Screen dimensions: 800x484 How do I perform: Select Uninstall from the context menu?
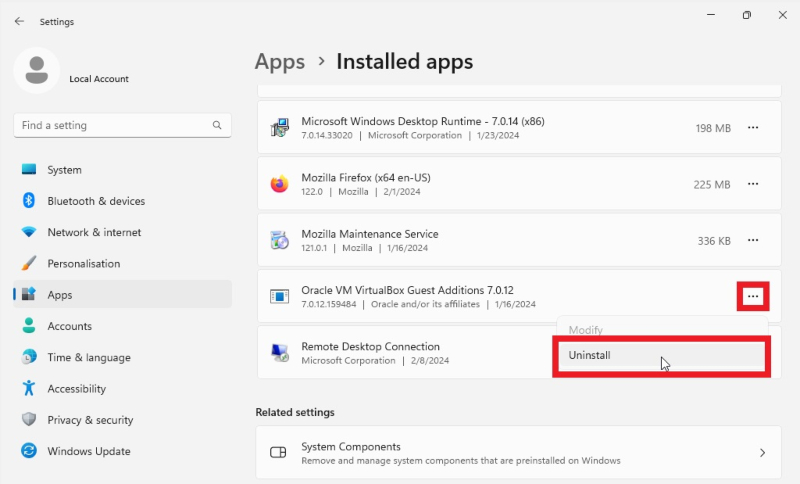point(661,355)
